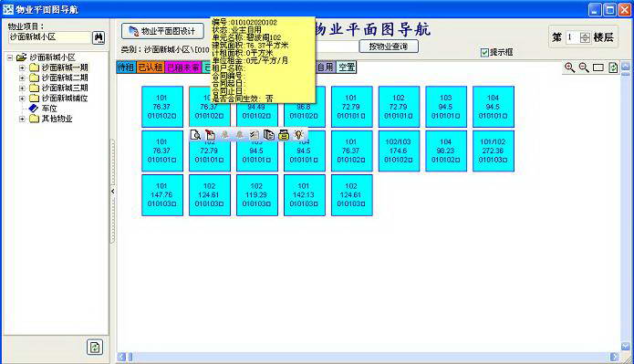The width and height of the screenshot is (634, 364).
Task: Click the horizontal scrollbar left arrow
Action: (x=121, y=357)
